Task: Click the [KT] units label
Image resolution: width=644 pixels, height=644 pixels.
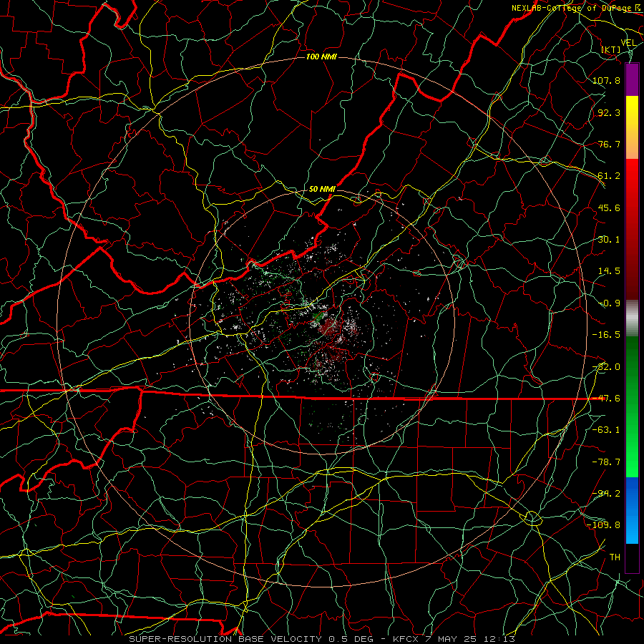Action: coord(611,49)
